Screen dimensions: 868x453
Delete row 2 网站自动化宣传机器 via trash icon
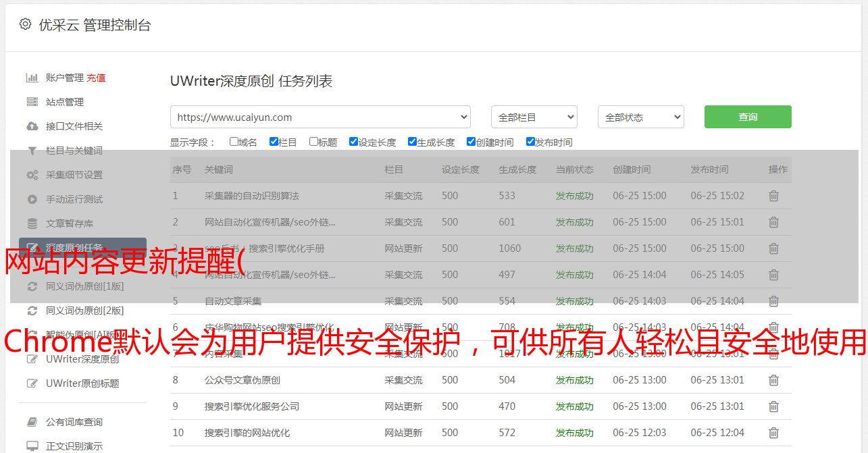point(773,222)
